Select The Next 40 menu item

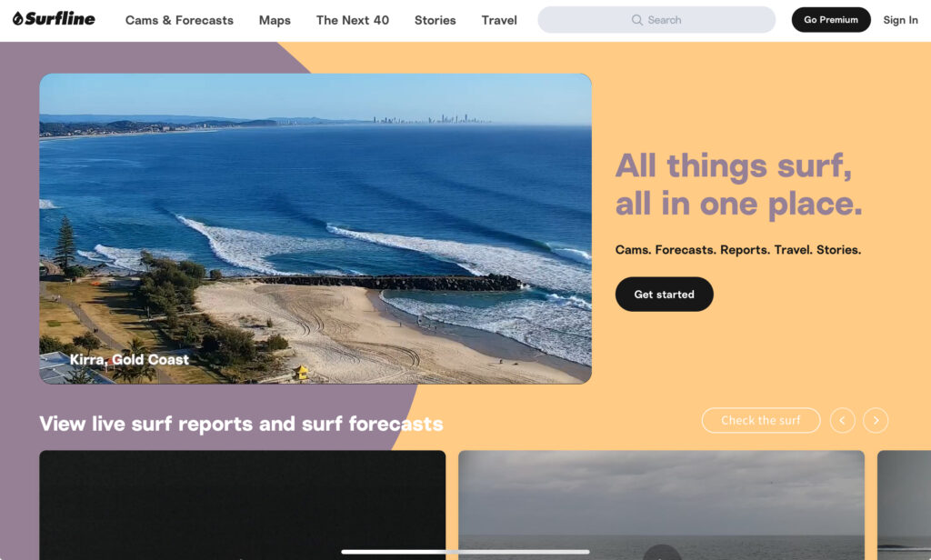pyautogui.click(x=352, y=20)
